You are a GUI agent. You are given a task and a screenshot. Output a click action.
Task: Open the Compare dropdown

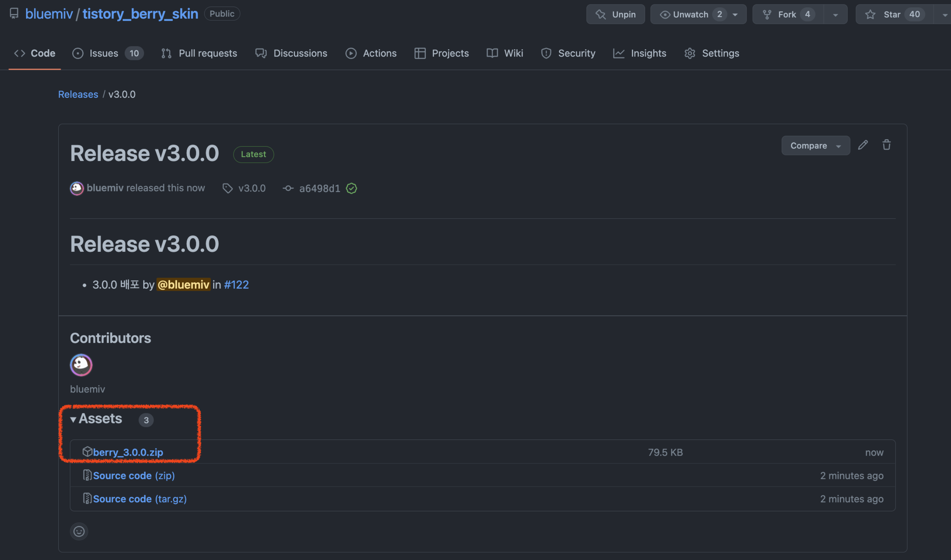pyautogui.click(x=816, y=146)
